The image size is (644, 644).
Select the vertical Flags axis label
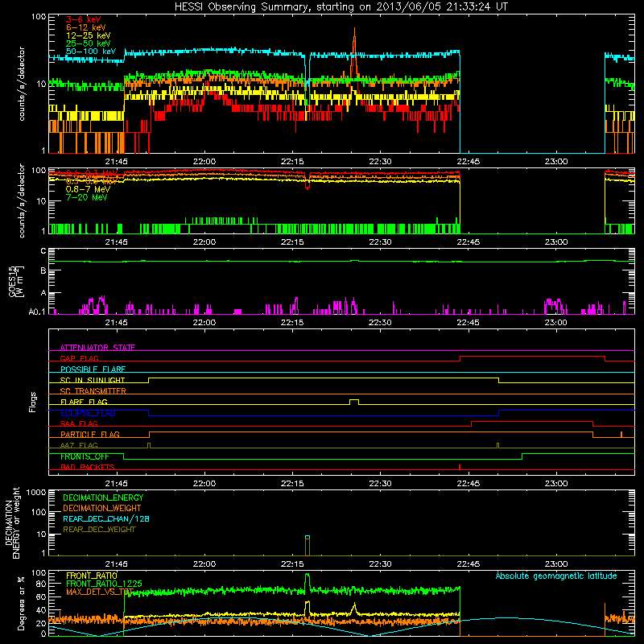point(33,402)
